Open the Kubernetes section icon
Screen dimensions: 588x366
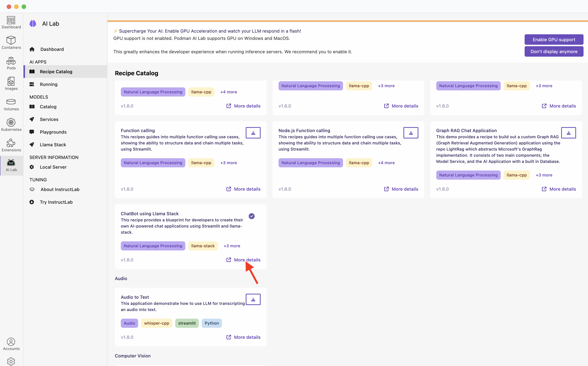(11, 125)
